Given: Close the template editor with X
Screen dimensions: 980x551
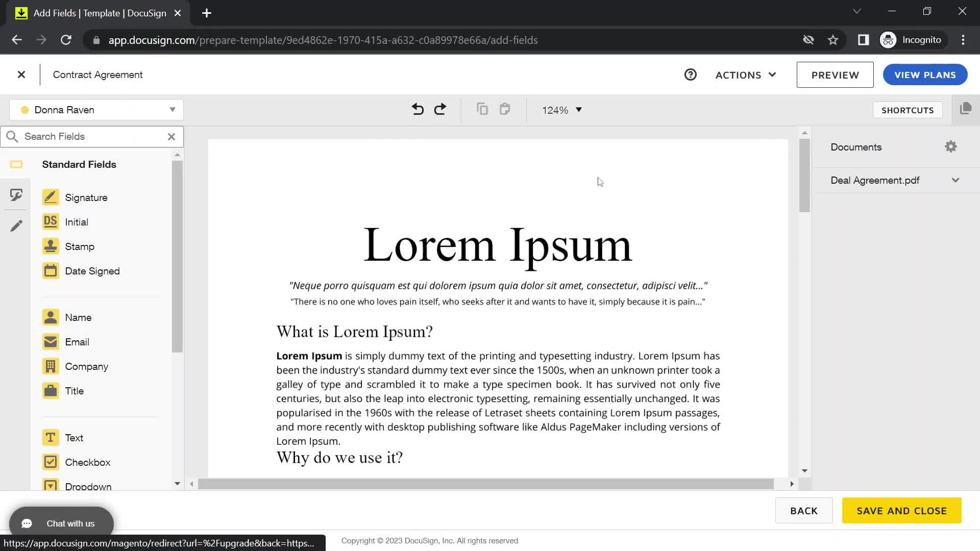Looking at the screenshot, I should click(21, 74).
